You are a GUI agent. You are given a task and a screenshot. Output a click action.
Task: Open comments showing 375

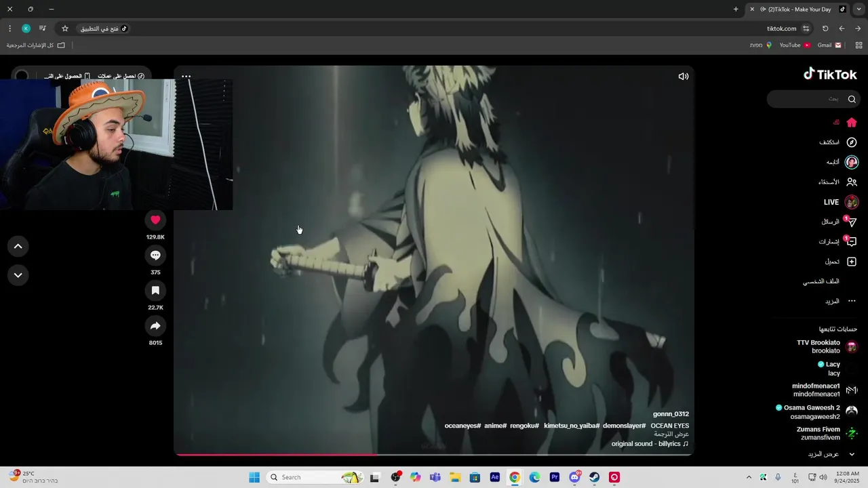coord(155,255)
